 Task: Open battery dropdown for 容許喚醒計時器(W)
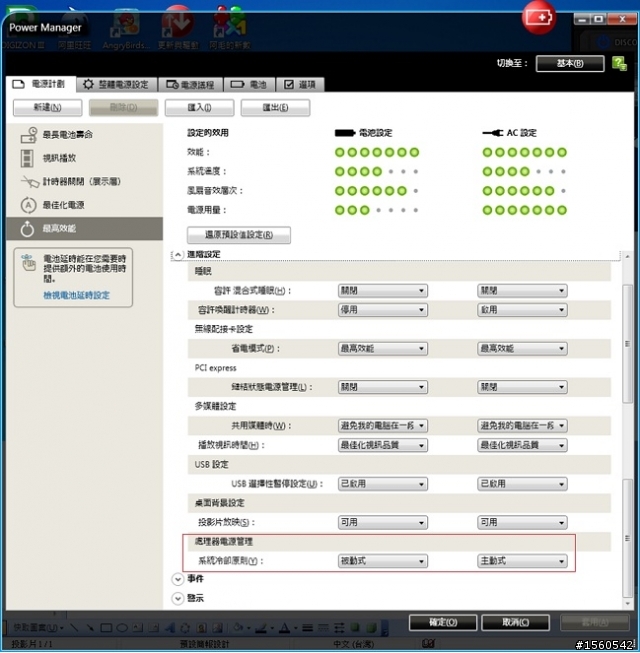tap(383, 310)
